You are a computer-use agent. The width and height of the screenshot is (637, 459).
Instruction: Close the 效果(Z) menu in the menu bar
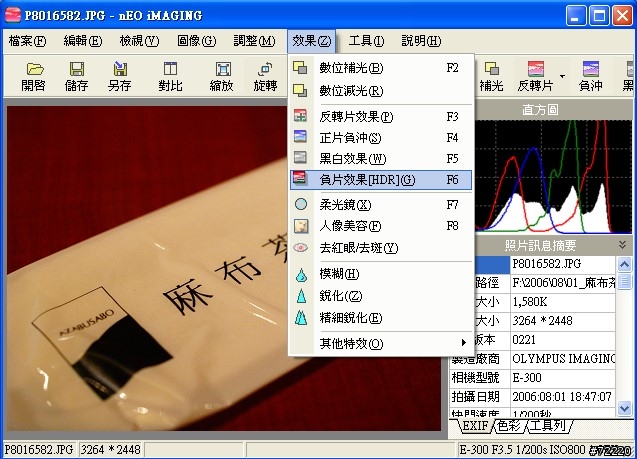[x=312, y=41]
